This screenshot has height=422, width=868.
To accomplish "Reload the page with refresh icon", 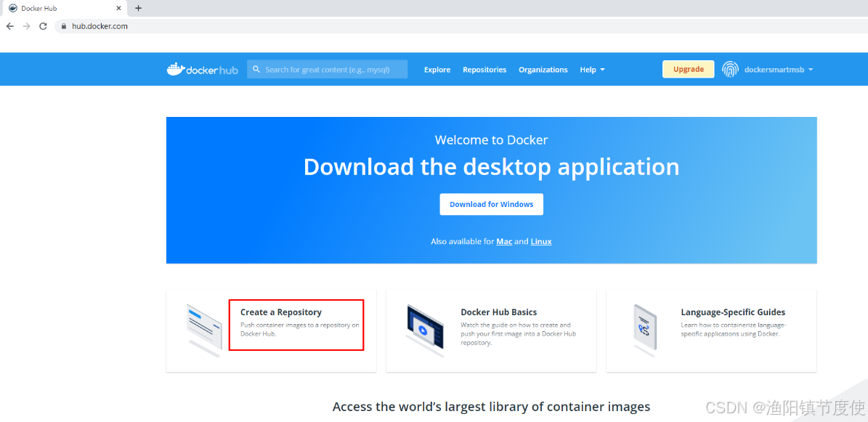I will (x=43, y=26).
